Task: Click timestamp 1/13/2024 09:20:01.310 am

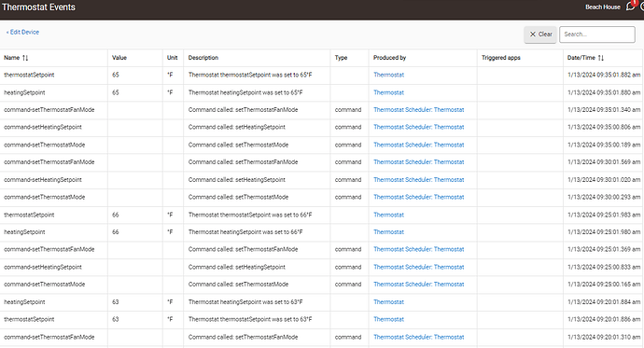Action: tap(604, 337)
